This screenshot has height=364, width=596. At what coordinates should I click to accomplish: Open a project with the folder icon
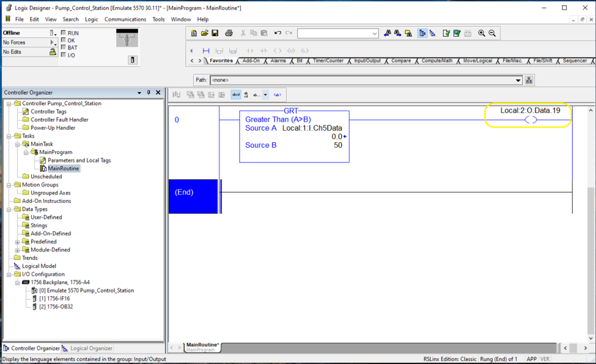click(205, 34)
